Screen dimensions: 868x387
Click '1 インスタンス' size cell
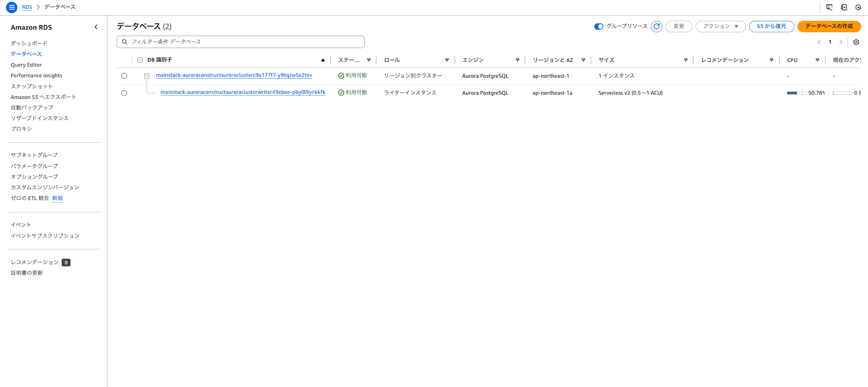point(616,75)
